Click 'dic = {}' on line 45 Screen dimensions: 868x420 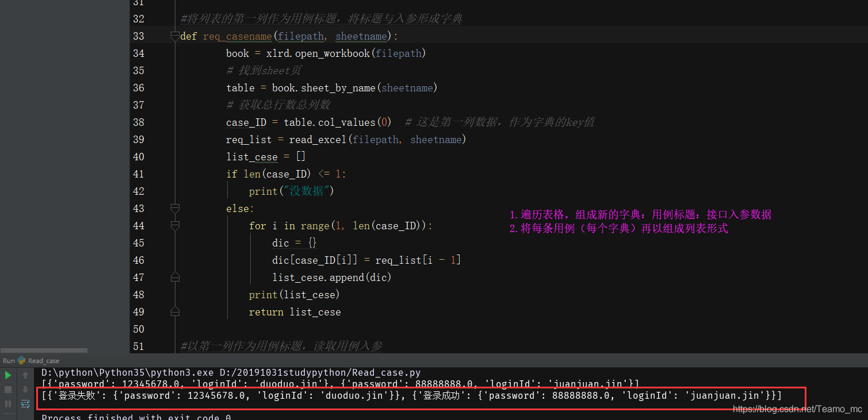tap(295, 243)
